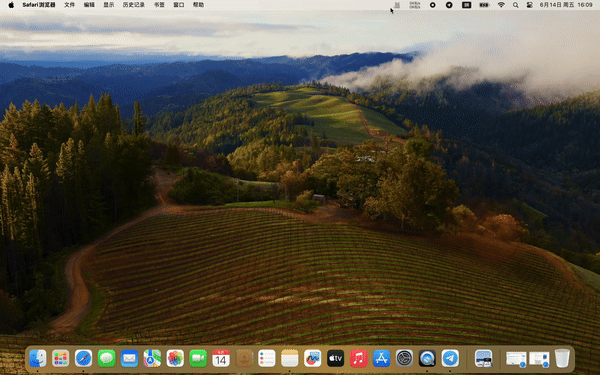
Task: Open System Settings from the Dock
Action: (404, 359)
